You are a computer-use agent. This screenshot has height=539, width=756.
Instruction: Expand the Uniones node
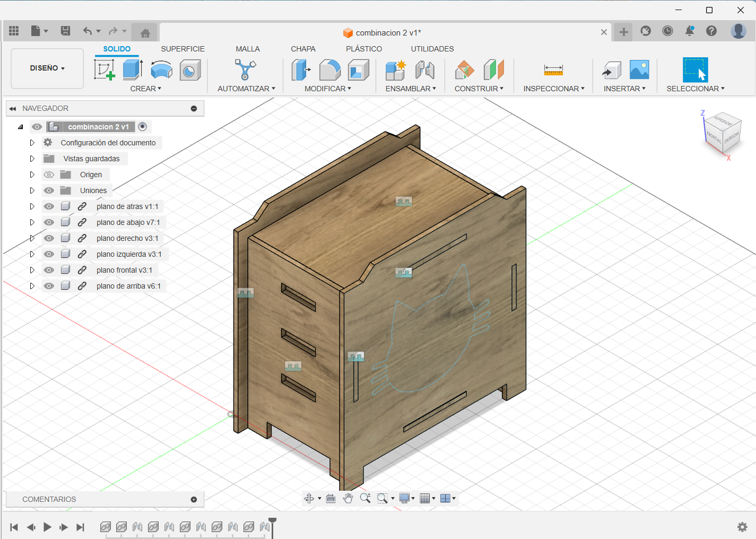click(x=32, y=190)
